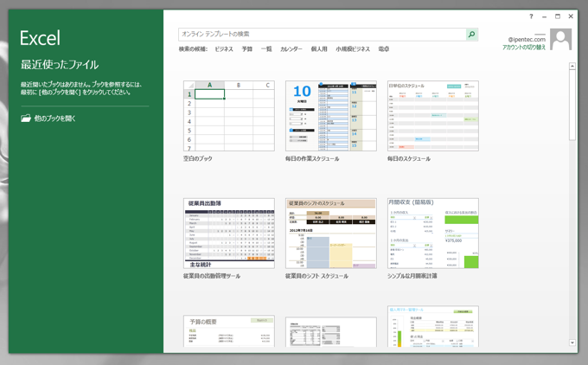Open the 個人用マネー管理ツール template thumbnail
Image resolution: width=588 pixels, height=365 pixels.
click(432, 326)
